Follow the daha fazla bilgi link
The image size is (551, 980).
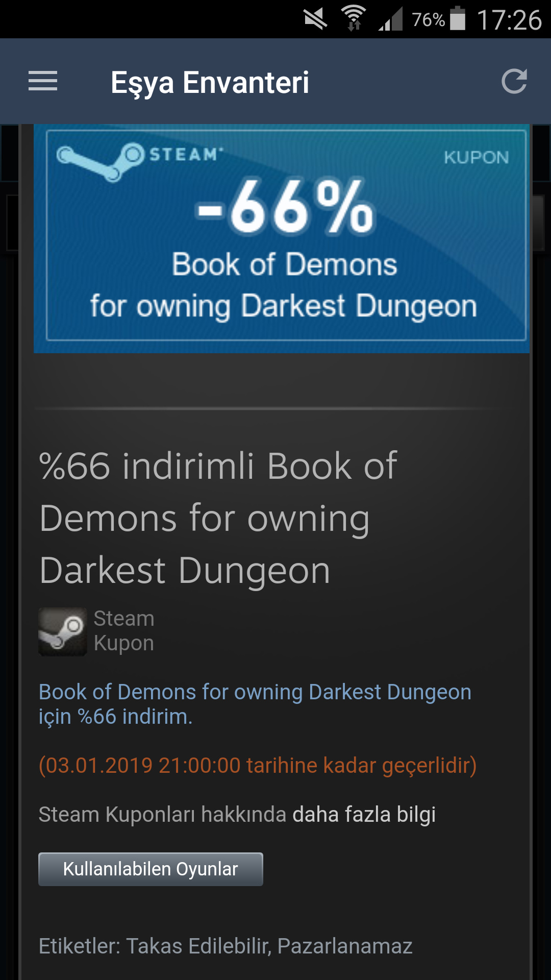[x=364, y=814]
